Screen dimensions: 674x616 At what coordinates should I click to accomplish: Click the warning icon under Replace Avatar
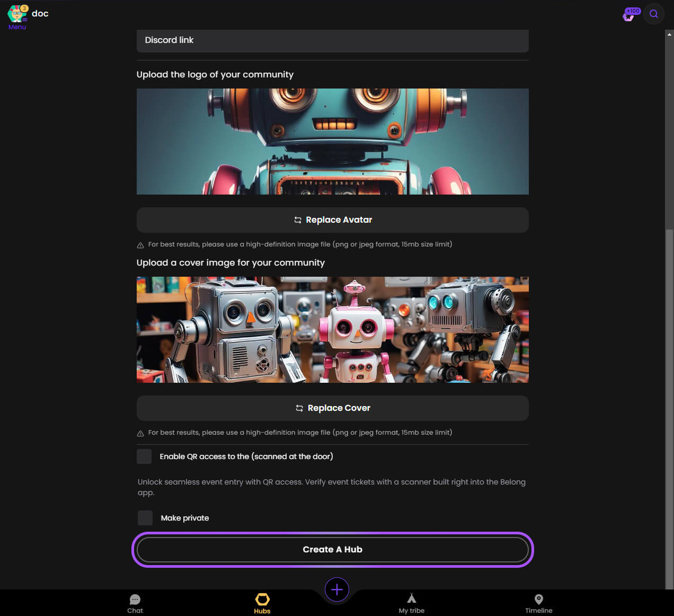pyautogui.click(x=140, y=245)
